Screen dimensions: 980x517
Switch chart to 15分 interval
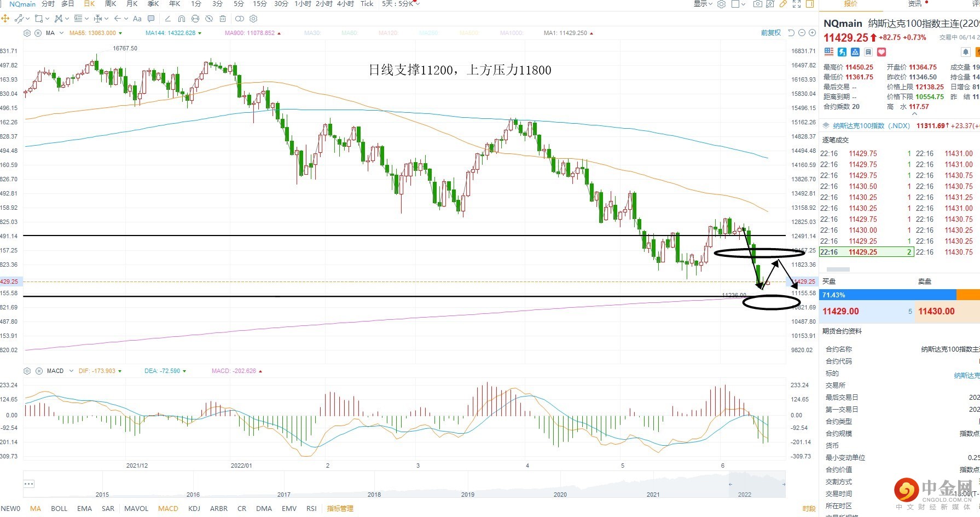260,4
